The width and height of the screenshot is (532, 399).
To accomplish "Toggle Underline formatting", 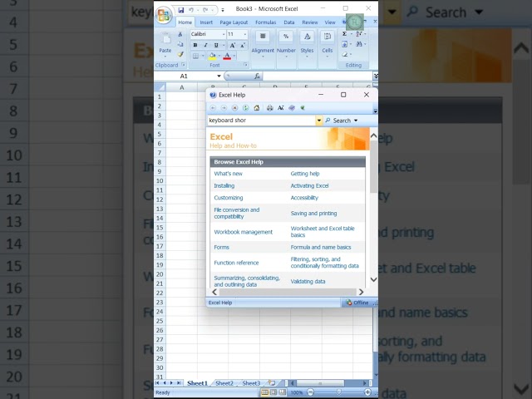I will (216, 45).
